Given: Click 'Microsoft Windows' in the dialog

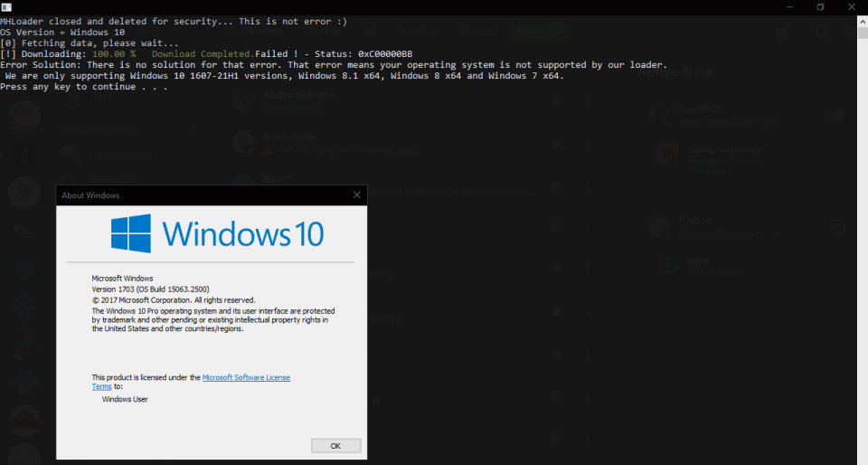Looking at the screenshot, I should pyautogui.click(x=122, y=279).
